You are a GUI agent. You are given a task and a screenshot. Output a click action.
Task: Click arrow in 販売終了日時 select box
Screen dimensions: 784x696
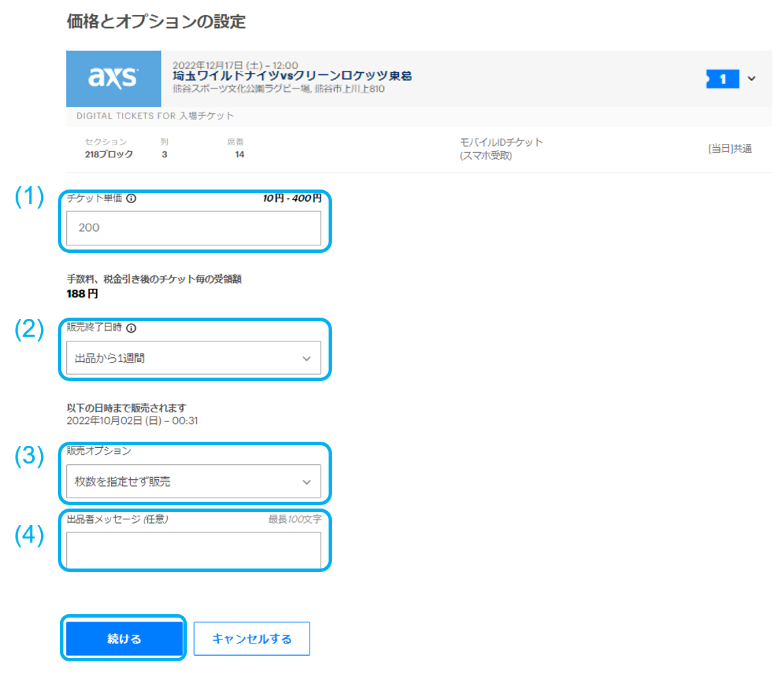click(x=306, y=358)
